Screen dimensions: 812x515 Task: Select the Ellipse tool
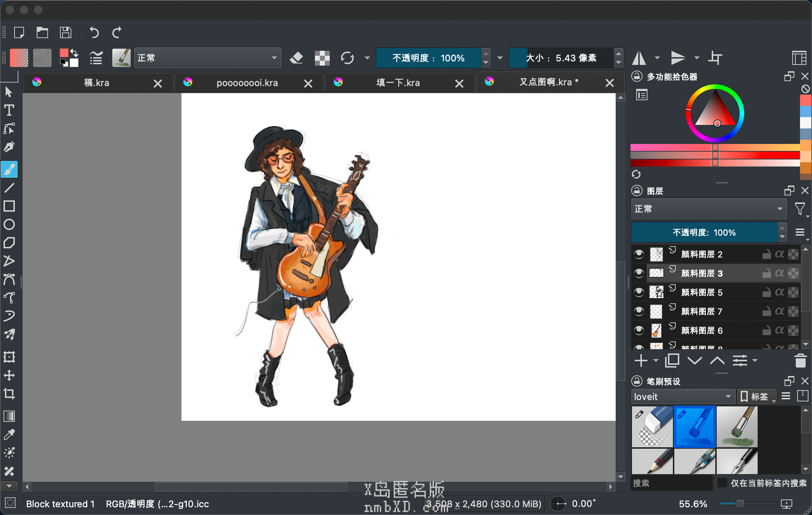[9, 224]
